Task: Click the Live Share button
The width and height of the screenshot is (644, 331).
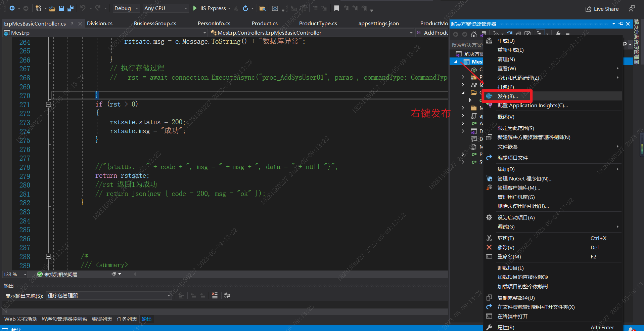Action: click(602, 9)
